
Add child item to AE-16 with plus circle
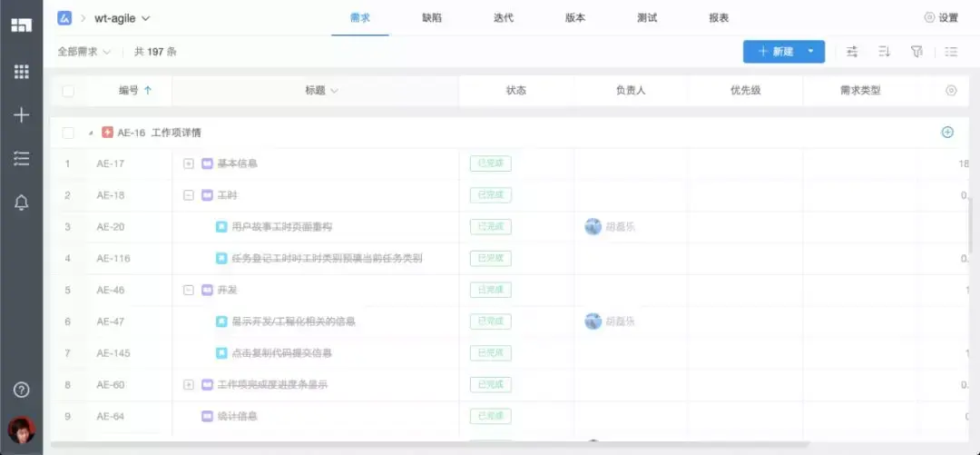click(x=947, y=132)
